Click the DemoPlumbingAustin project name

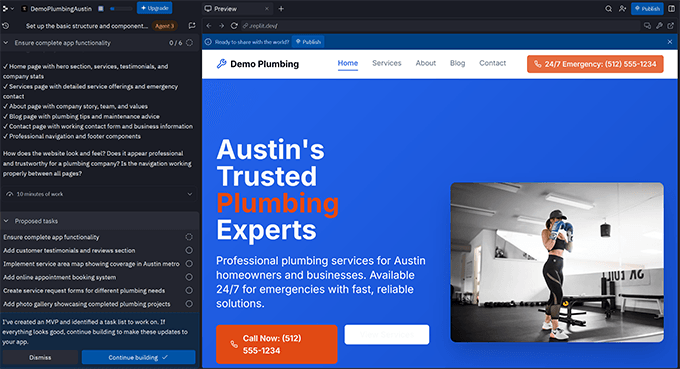[61, 9]
